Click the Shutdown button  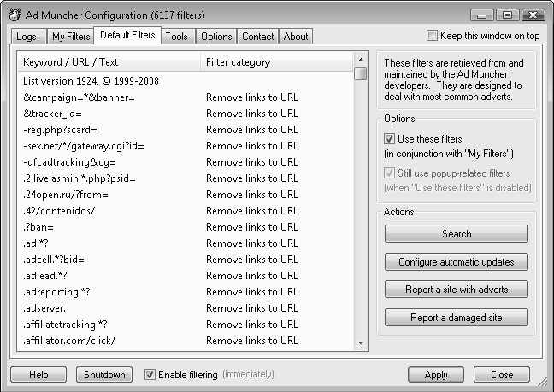(x=104, y=374)
